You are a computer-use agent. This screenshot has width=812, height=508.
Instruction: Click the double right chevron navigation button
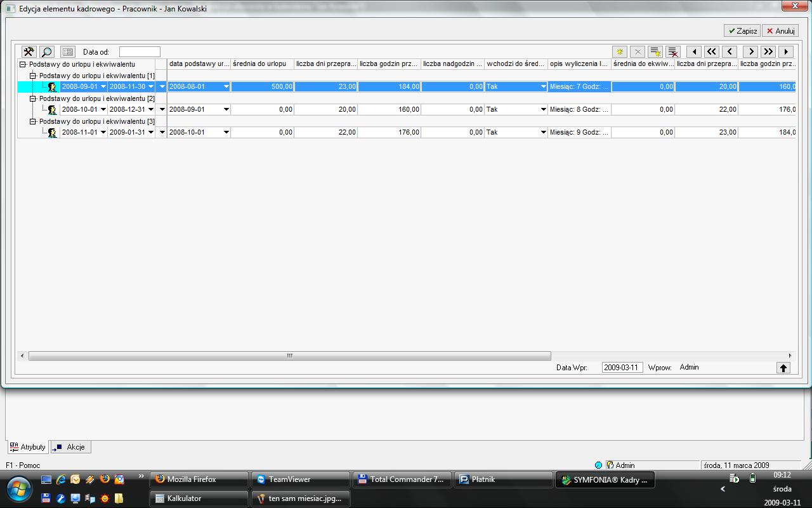coord(768,52)
